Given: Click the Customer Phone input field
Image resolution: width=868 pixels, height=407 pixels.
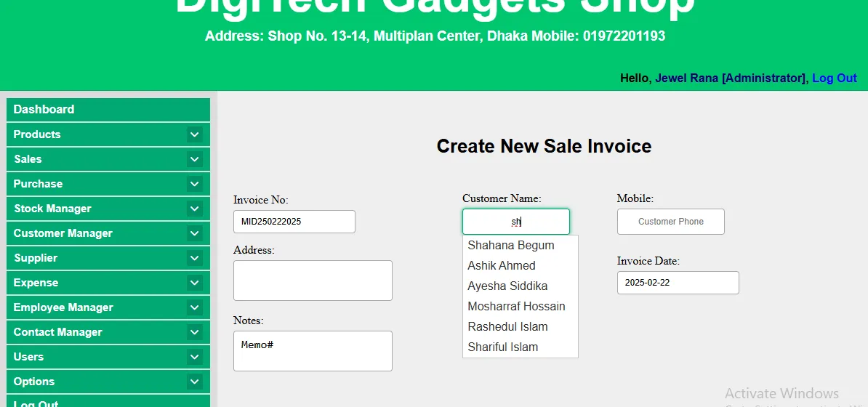Looking at the screenshot, I should tap(670, 222).
